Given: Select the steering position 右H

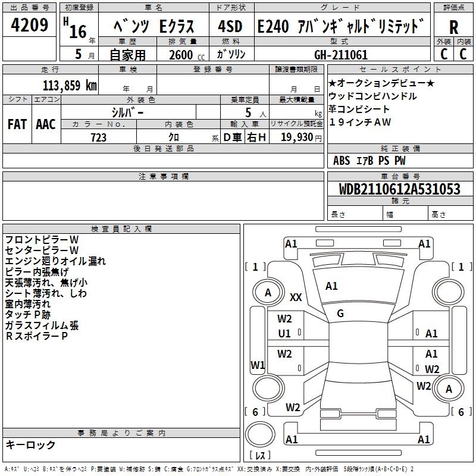Looking at the screenshot, I should click(256, 137).
